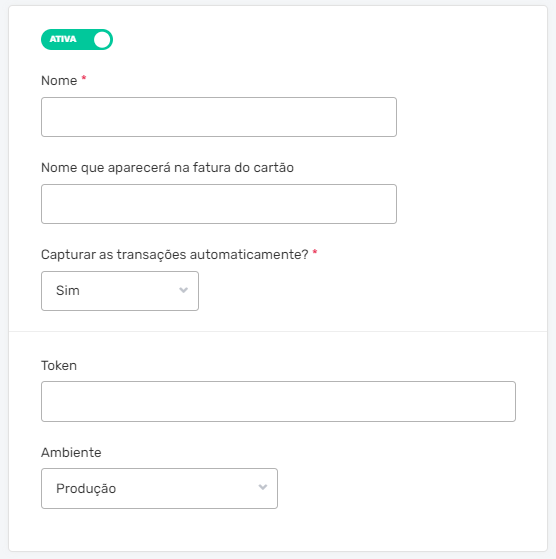The height and width of the screenshot is (559, 556).
Task: Click the Sim value text in the dropdown
Action: point(68,291)
